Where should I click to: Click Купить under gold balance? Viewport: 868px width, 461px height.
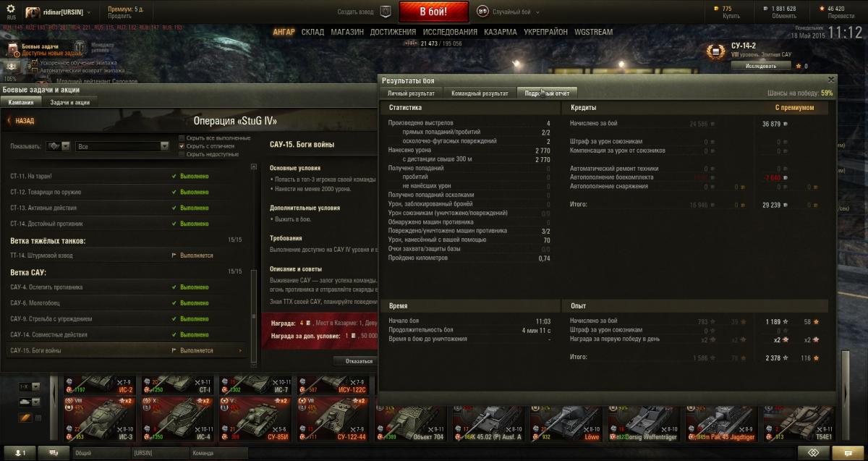coord(731,16)
